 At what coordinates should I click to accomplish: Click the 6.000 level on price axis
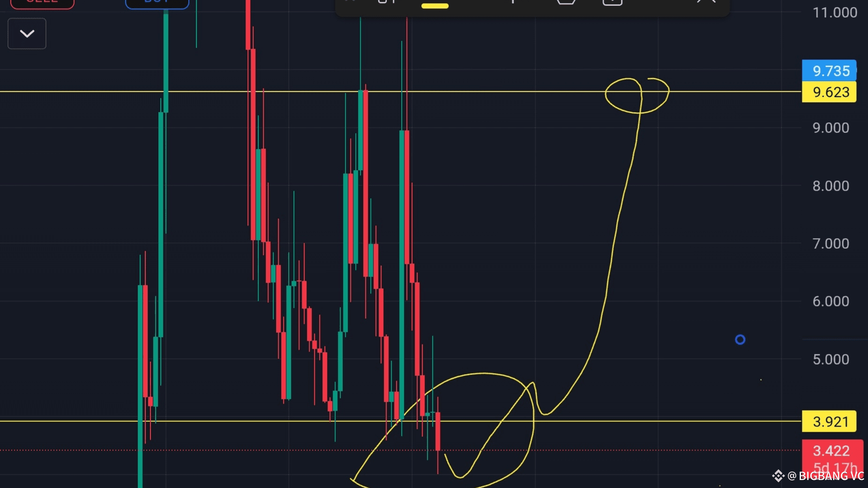831,301
